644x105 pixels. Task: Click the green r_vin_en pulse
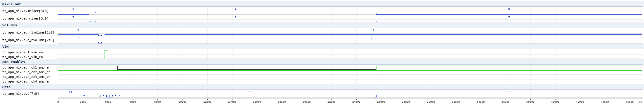[x=106, y=57]
